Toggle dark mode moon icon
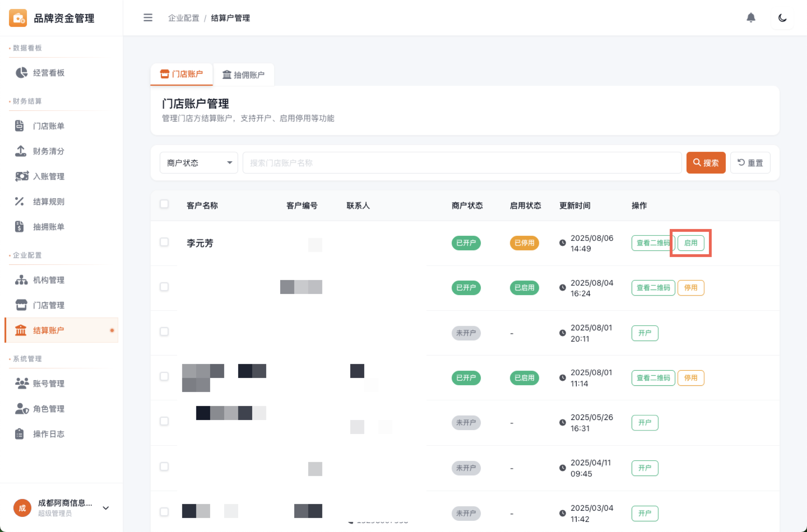807x532 pixels. (782, 18)
